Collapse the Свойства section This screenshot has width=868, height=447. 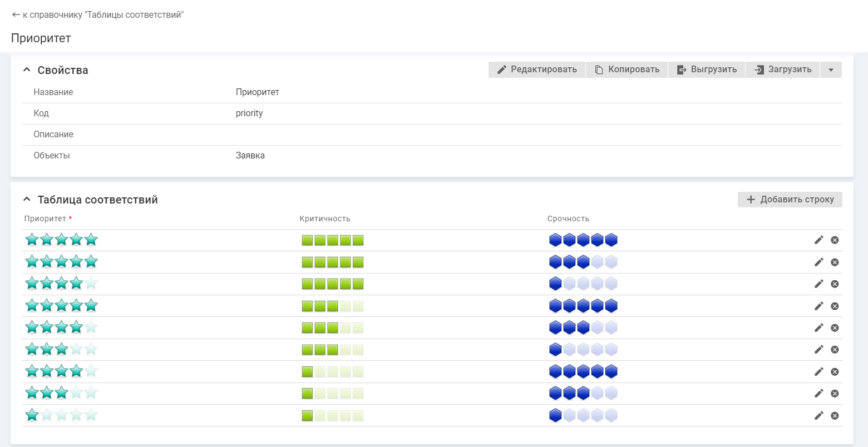click(x=27, y=70)
